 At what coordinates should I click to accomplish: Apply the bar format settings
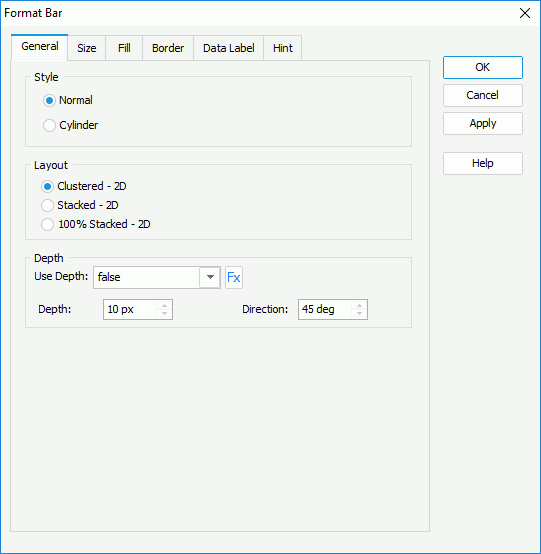[x=483, y=123]
